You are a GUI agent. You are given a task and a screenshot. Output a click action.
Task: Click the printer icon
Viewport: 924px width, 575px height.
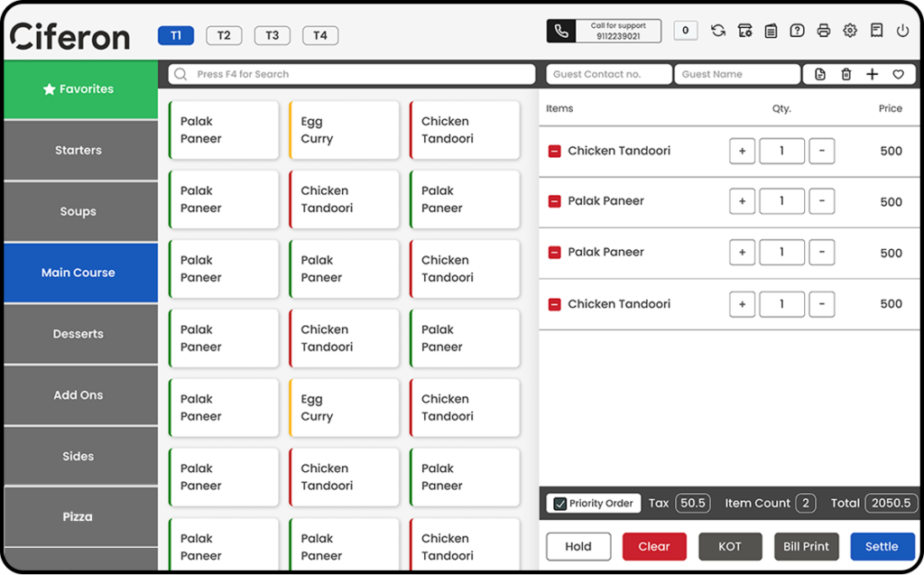click(823, 30)
